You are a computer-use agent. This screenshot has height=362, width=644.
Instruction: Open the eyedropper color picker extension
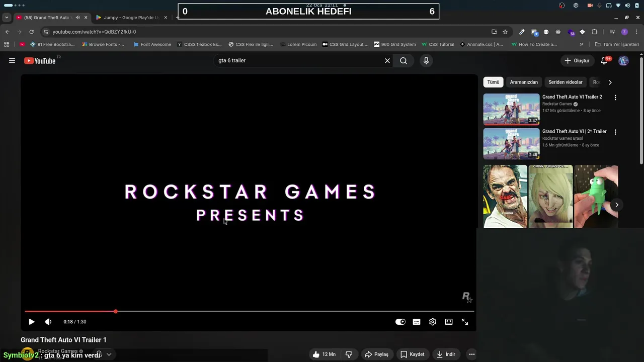(x=522, y=32)
